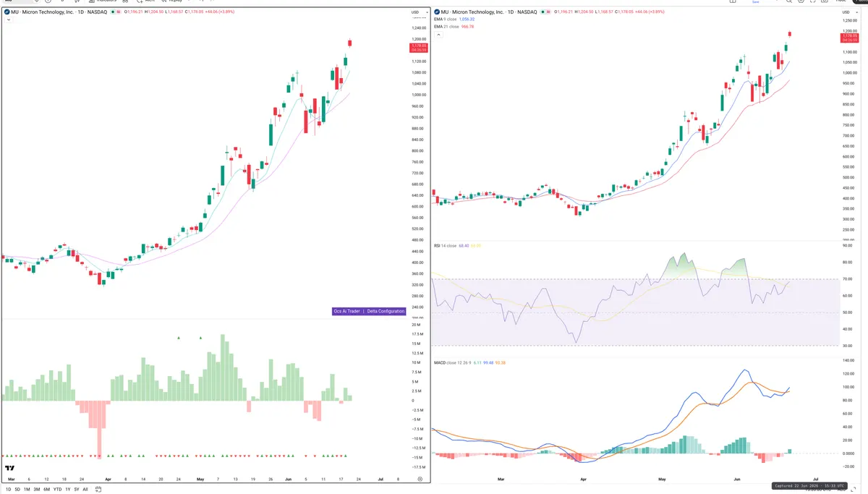Click EMA 9 value 1,056.32
Image resolution: width=868 pixels, height=494 pixels.
point(467,20)
